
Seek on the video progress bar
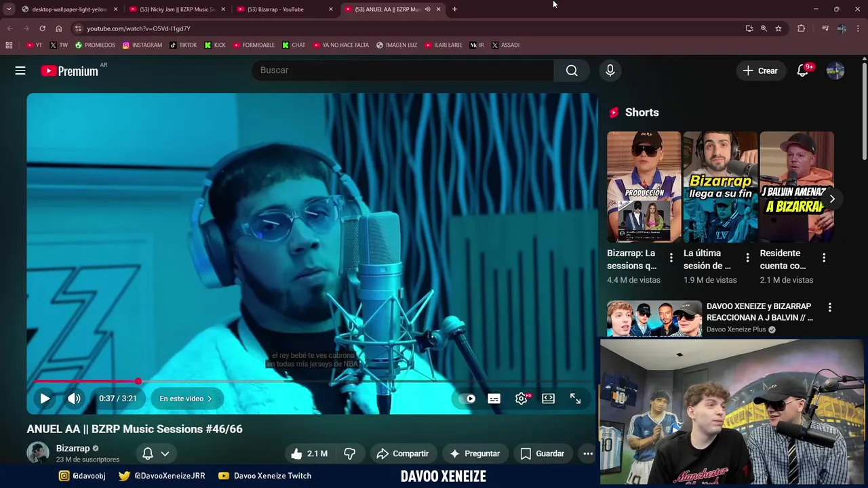[x=312, y=382]
